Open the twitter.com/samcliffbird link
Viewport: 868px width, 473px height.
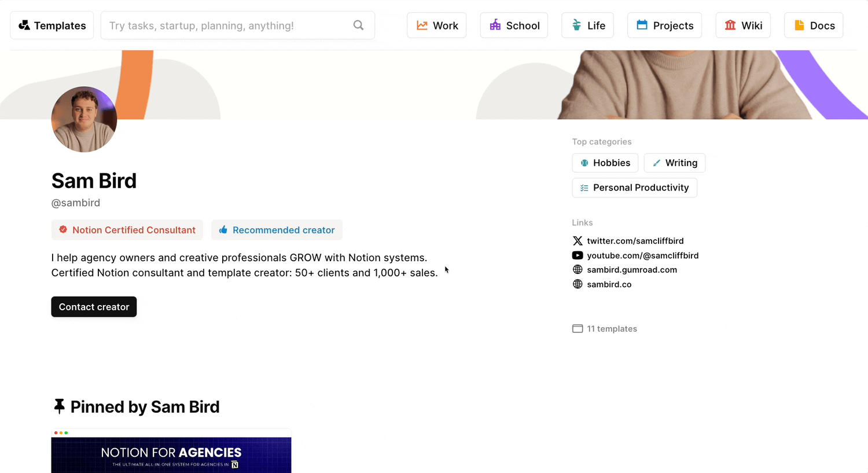tap(635, 241)
